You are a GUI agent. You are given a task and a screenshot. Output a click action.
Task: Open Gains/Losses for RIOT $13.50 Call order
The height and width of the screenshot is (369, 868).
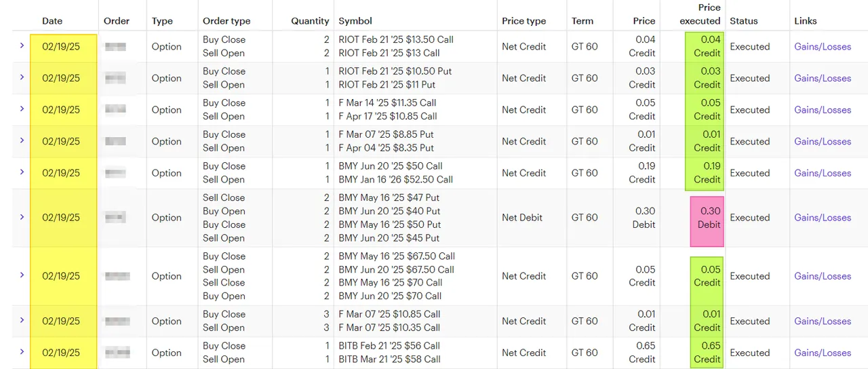tap(822, 47)
